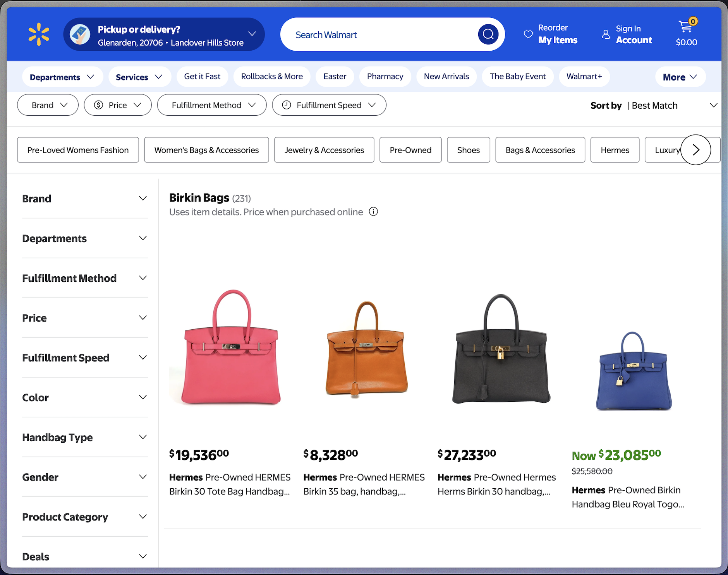Expand the Gender filter section

85,477
